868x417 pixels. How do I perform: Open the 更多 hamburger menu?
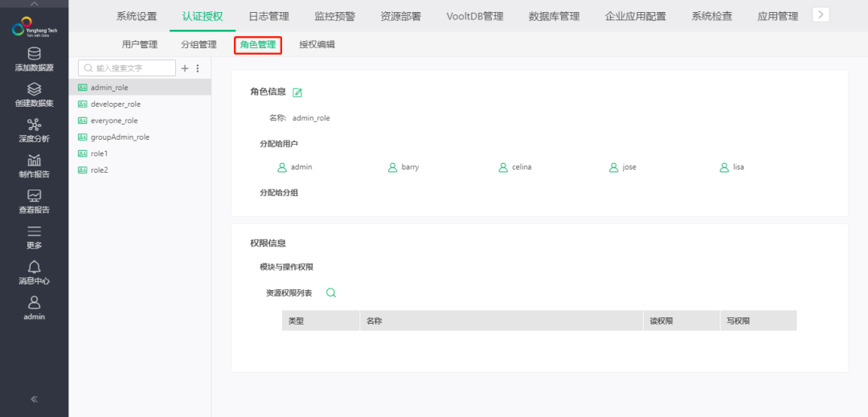[x=35, y=231]
